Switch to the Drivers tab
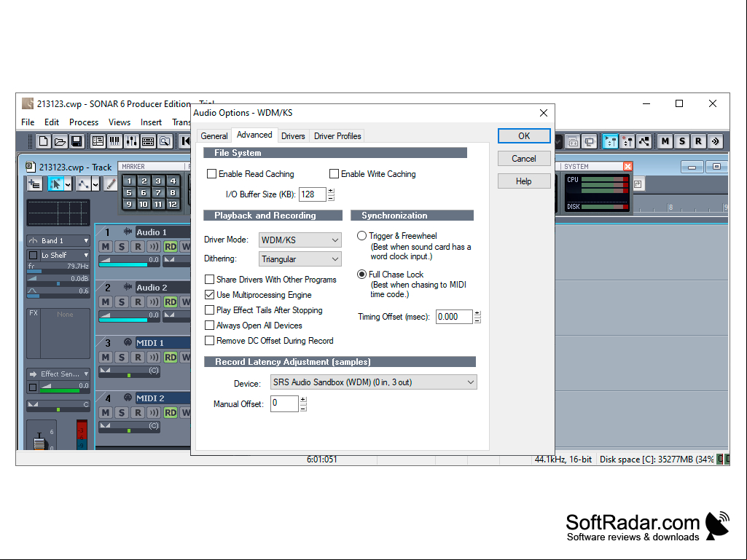The height and width of the screenshot is (560, 747). pyautogui.click(x=293, y=135)
